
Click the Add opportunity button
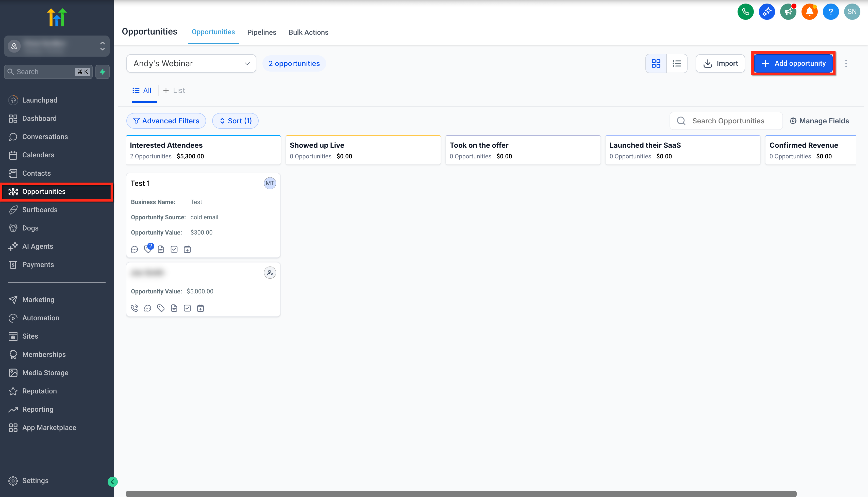[793, 63]
